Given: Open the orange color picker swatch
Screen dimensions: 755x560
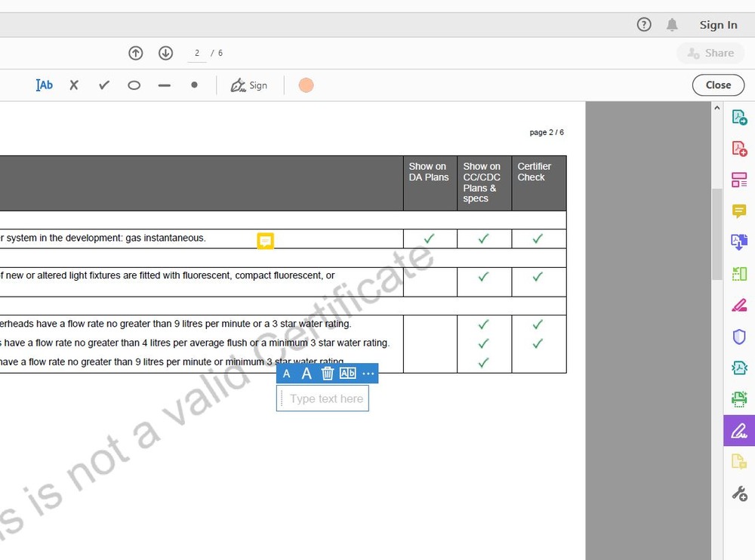Looking at the screenshot, I should (x=306, y=85).
